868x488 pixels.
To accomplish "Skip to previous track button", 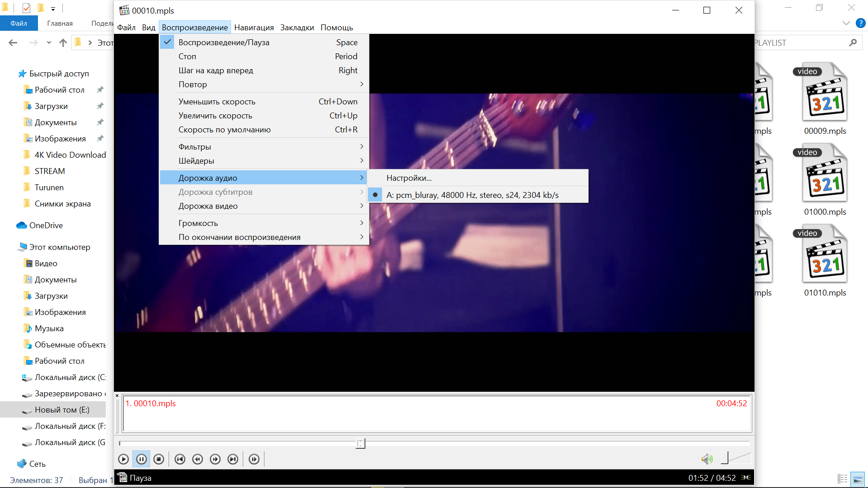I will click(x=180, y=459).
